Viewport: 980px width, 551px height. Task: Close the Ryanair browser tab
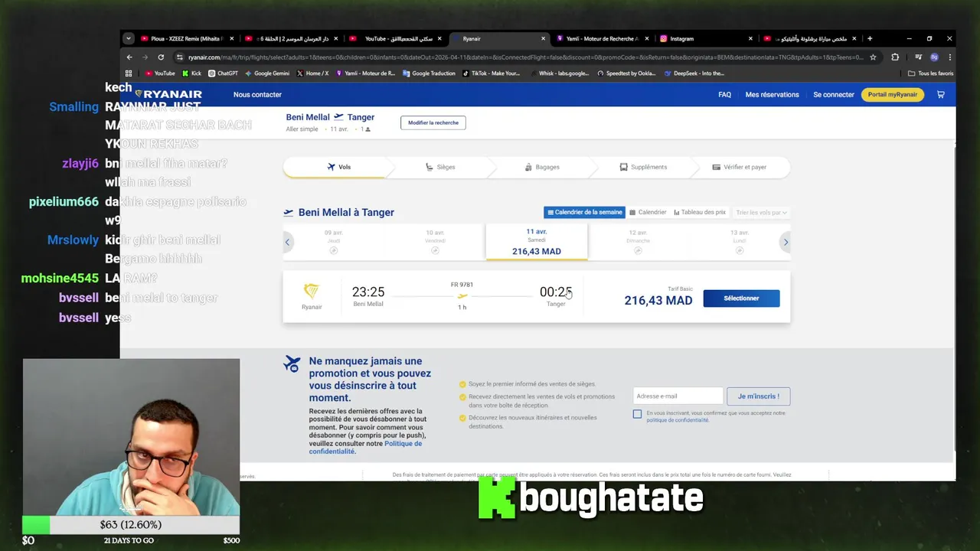tap(544, 38)
